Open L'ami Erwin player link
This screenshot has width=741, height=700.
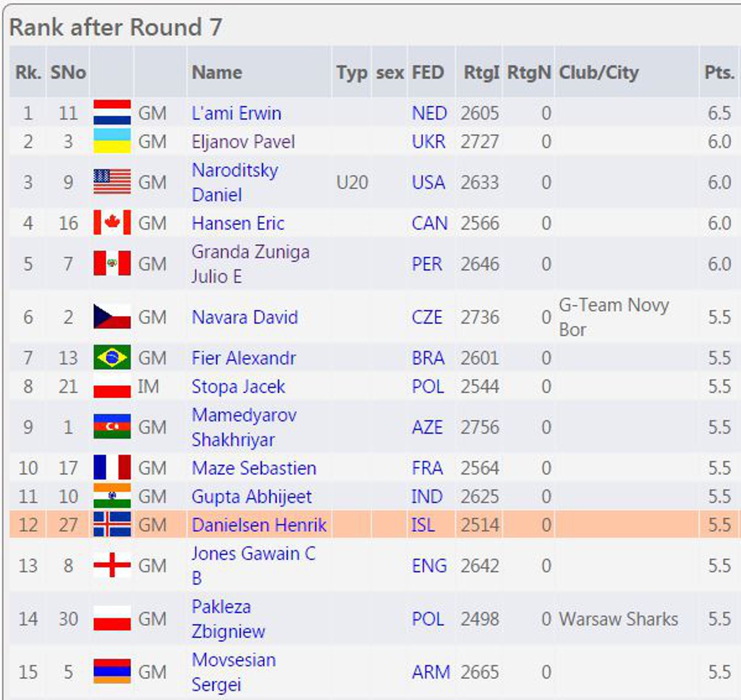point(236,113)
